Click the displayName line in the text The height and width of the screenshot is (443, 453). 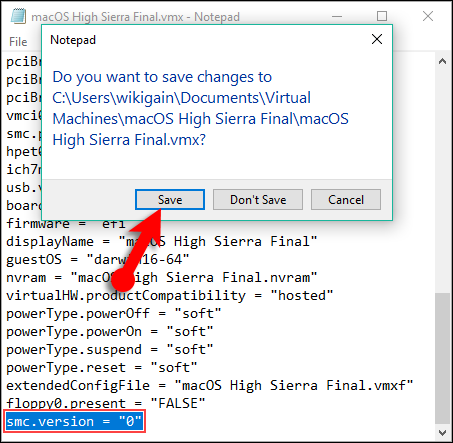click(162, 241)
